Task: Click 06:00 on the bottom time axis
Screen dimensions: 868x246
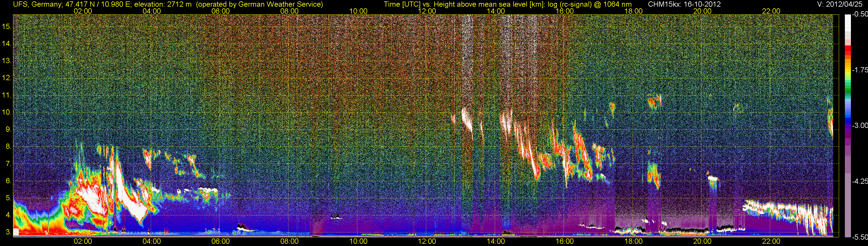Action: pos(221,241)
